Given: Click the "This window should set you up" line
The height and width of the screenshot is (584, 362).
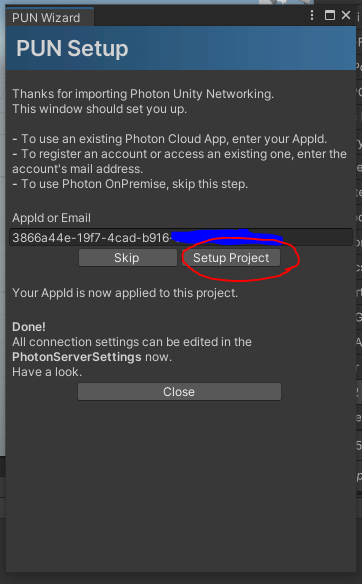Looking at the screenshot, I should 99,109.
